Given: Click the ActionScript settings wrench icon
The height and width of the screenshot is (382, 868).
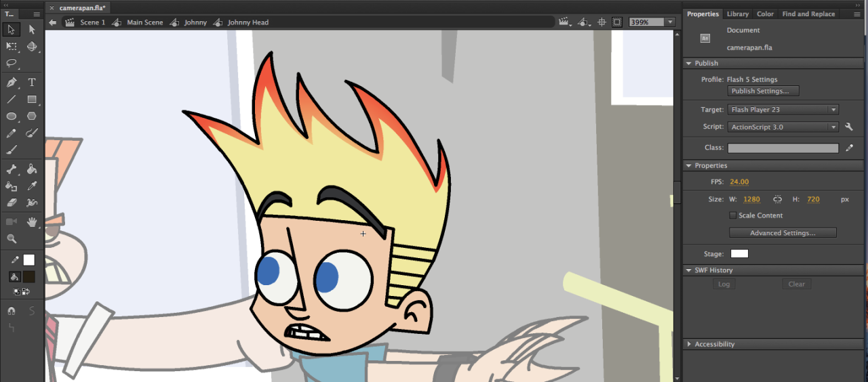Looking at the screenshot, I should (x=849, y=127).
